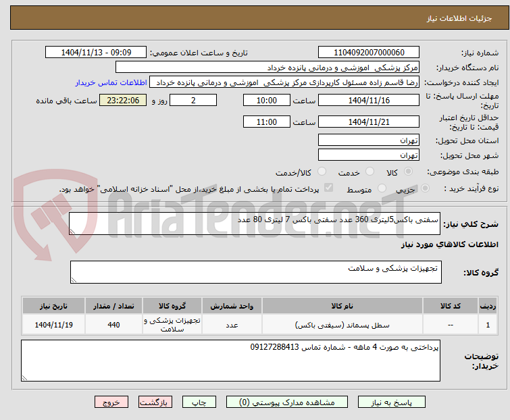Select the کالا radio button

pos(408,172)
